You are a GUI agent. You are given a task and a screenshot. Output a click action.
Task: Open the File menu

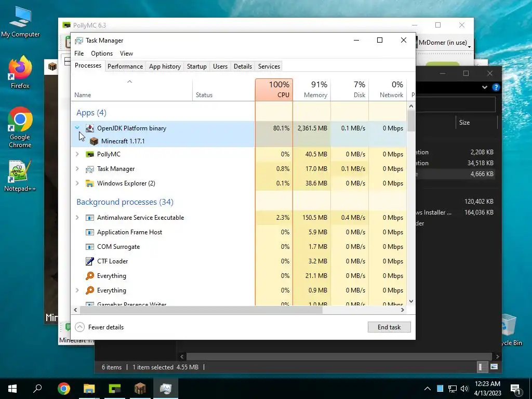tap(79, 54)
